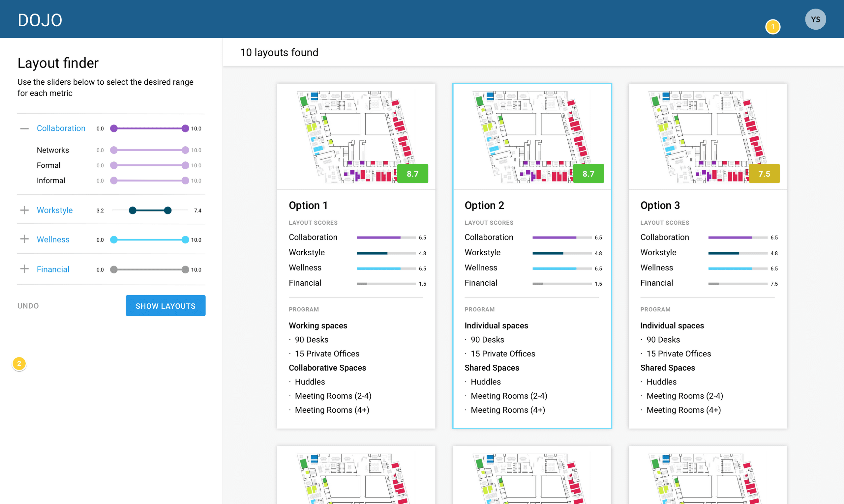Image resolution: width=844 pixels, height=504 pixels.
Task: Click Informal slider minimum handle
Action: tap(114, 181)
